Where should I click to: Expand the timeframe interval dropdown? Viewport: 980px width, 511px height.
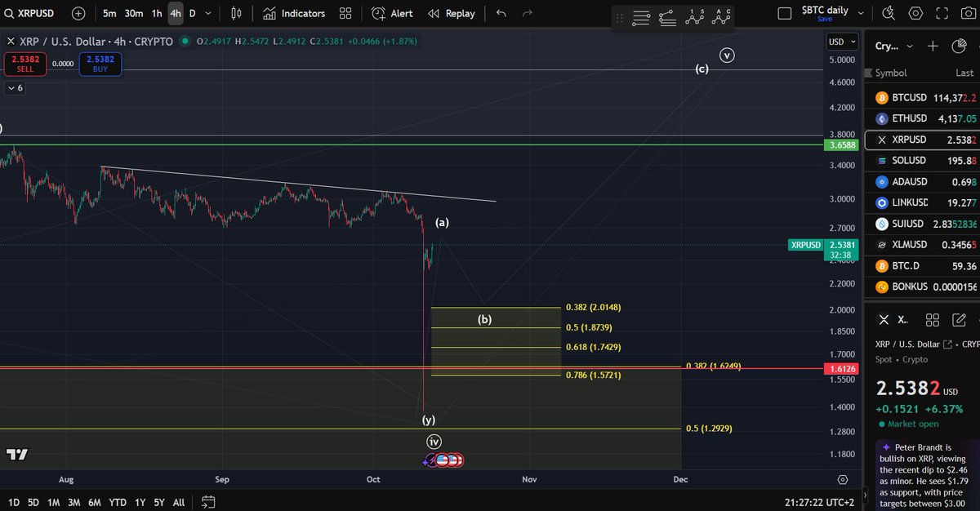tap(209, 14)
